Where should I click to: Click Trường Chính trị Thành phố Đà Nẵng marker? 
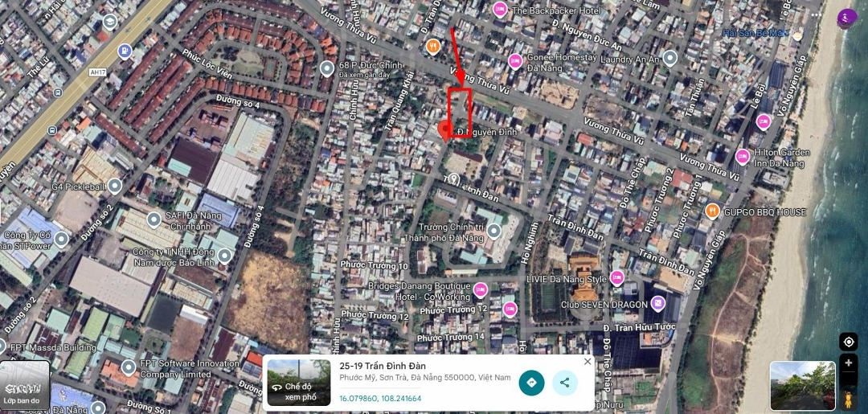[493, 232]
